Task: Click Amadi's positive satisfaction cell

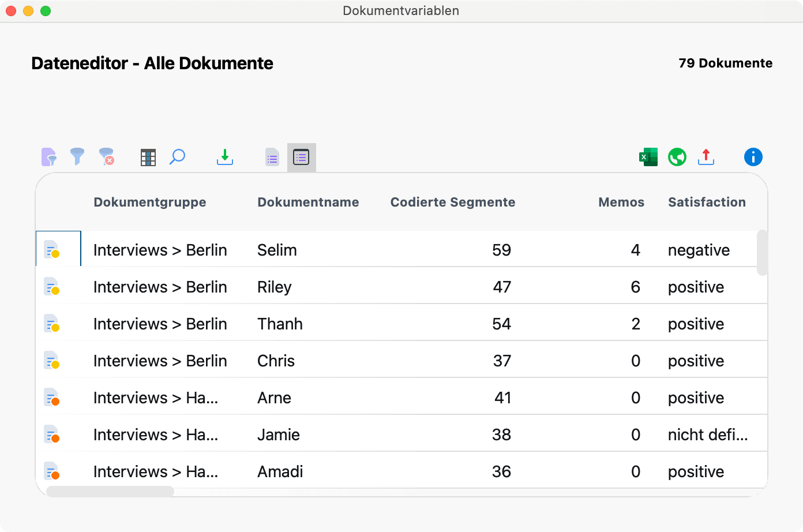Action: [696, 471]
